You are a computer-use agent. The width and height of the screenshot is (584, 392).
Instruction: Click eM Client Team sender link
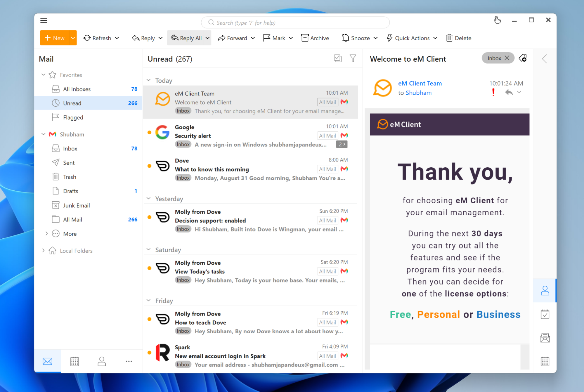coord(420,83)
